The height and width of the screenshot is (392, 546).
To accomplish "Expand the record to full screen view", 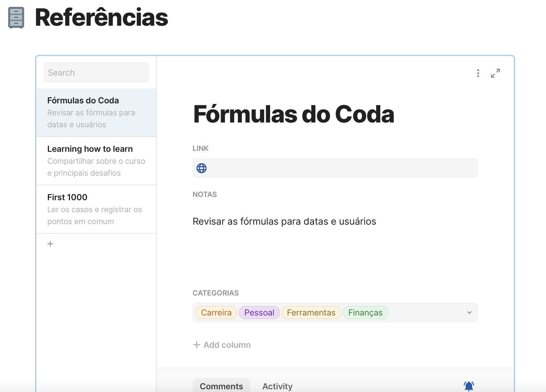I will (495, 73).
